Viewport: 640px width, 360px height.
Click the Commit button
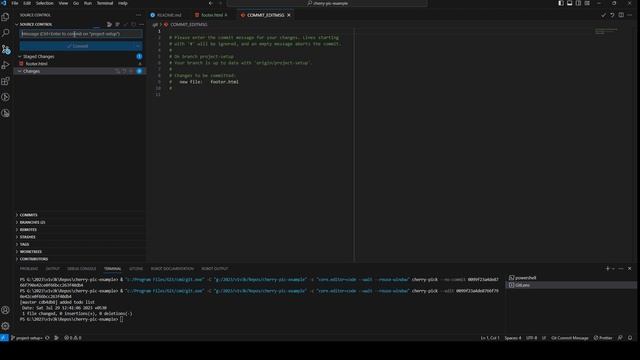(x=77, y=46)
